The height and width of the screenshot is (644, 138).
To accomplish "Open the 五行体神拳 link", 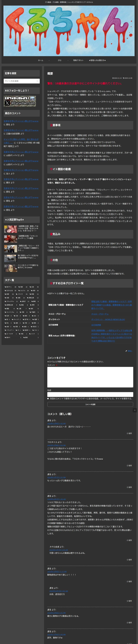I will pos(96,325).
